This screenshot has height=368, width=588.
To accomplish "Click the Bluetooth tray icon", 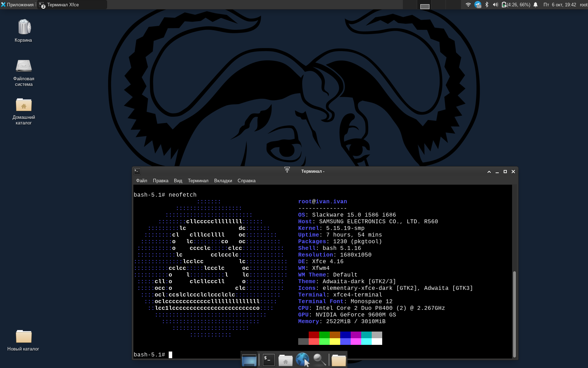I will [x=487, y=5].
